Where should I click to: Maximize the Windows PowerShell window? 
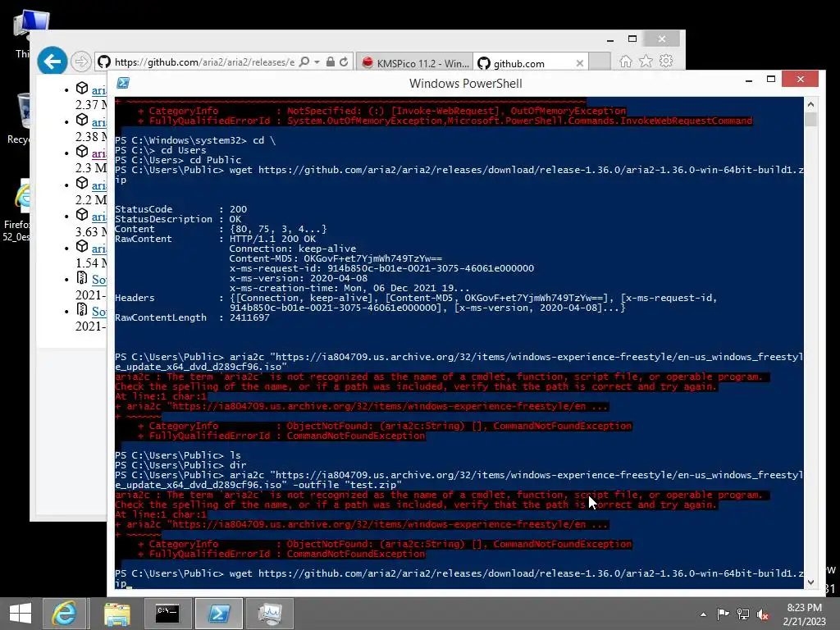tap(771, 80)
